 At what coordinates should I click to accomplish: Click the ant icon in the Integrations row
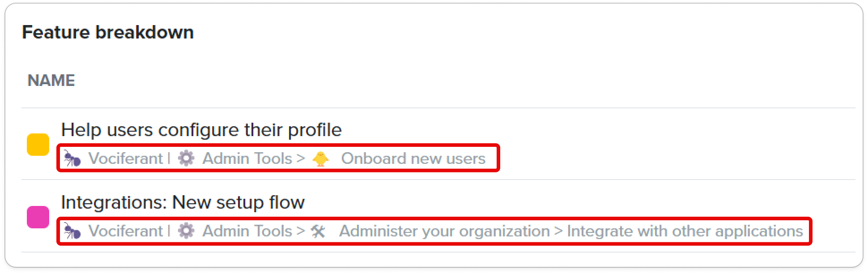72,231
